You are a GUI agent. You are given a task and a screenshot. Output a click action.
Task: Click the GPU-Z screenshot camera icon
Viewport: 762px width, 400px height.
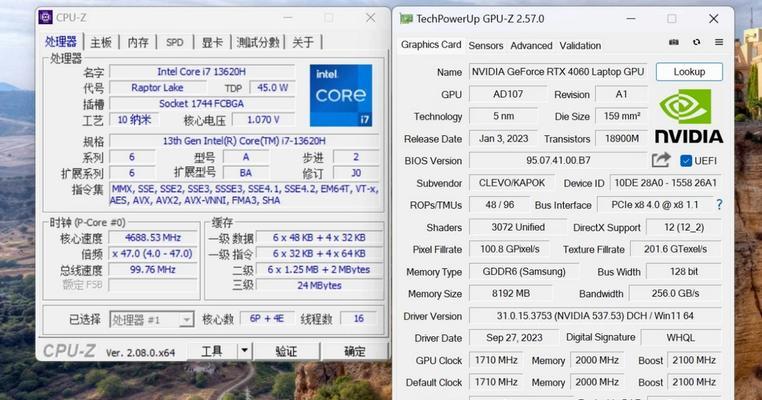click(674, 42)
